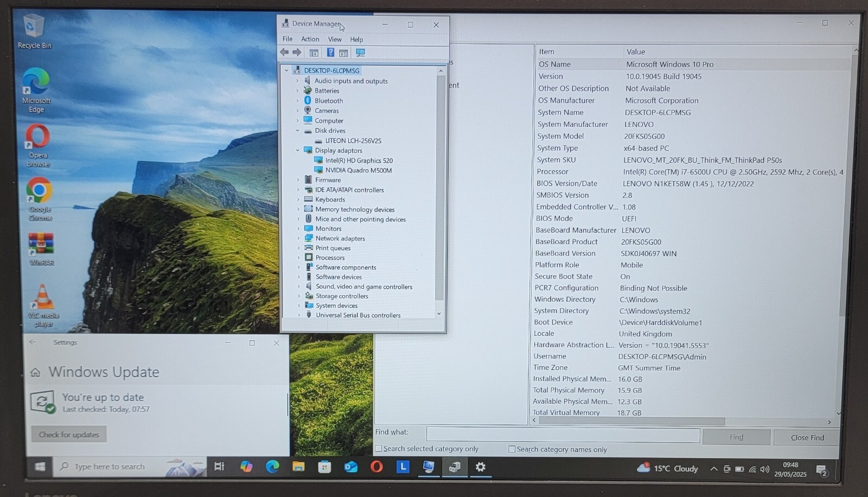This screenshot has width=868, height=497.
Task: Click the Home icon in Settings window
Action: [36, 372]
